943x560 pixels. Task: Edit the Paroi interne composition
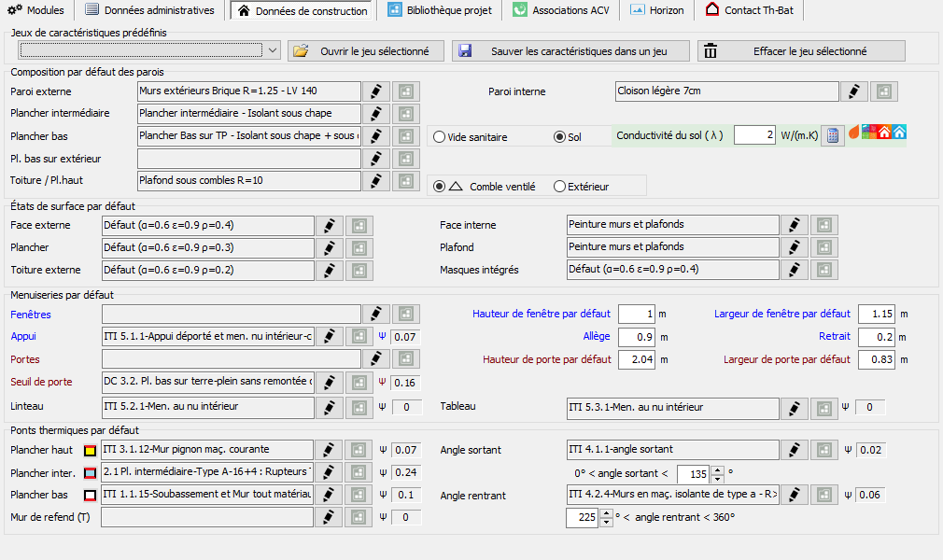[x=854, y=91]
